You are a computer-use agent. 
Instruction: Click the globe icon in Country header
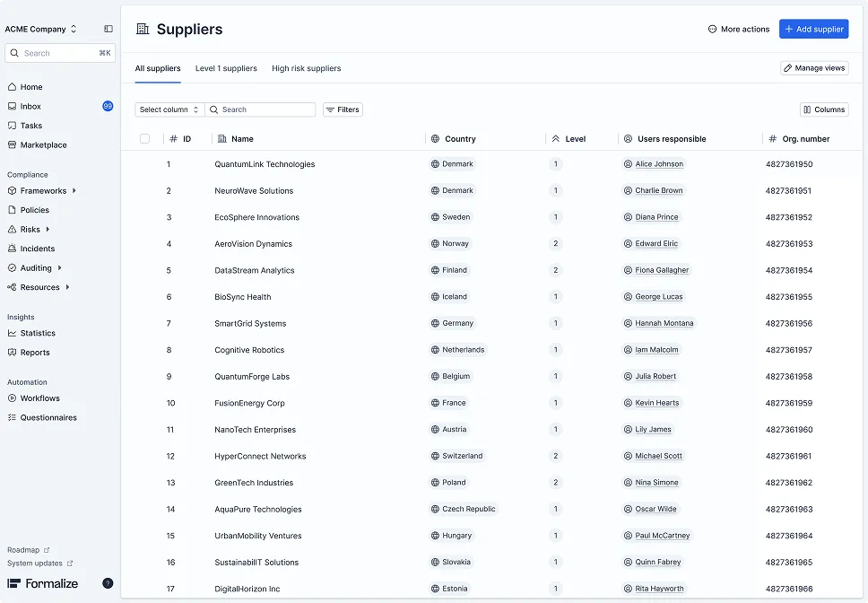click(x=435, y=139)
